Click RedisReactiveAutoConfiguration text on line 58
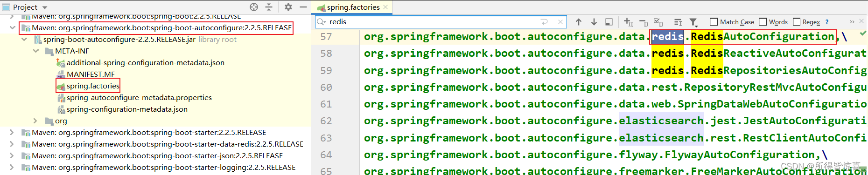The image size is (868, 175). (778, 54)
